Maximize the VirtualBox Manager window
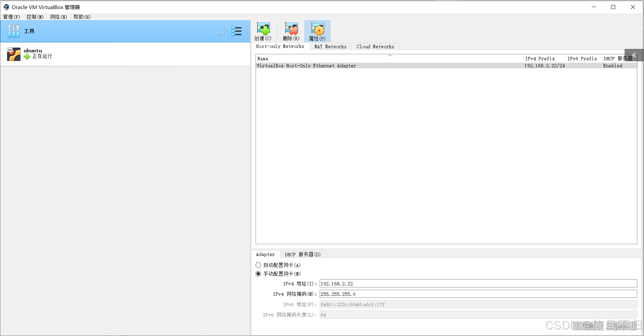 click(x=613, y=7)
